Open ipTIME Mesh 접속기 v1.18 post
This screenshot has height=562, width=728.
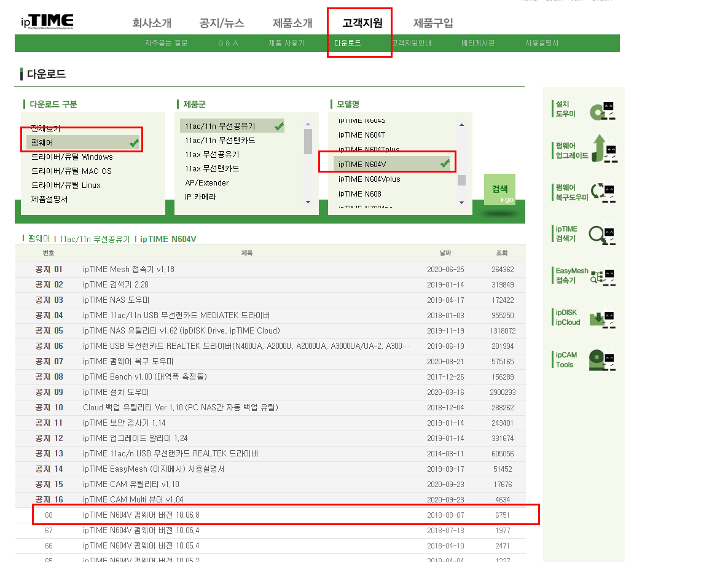(128, 269)
